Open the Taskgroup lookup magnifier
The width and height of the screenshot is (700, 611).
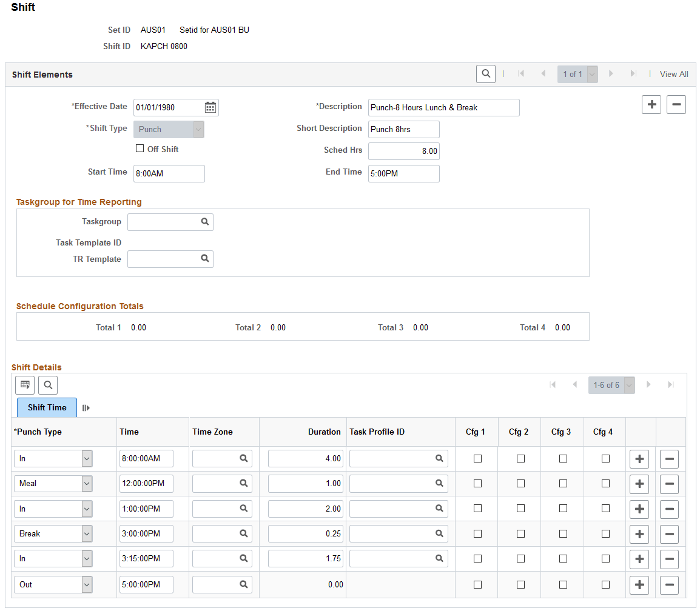click(205, 222)
